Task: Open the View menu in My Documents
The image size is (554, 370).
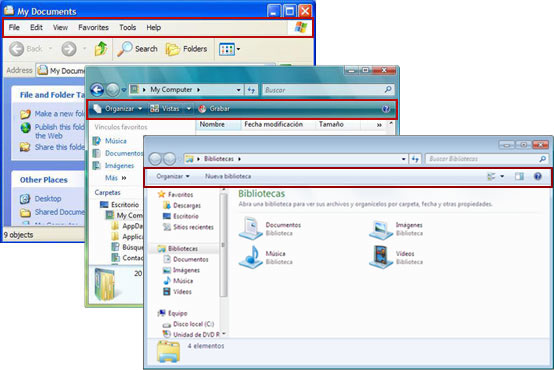Action: pos(60,27)
